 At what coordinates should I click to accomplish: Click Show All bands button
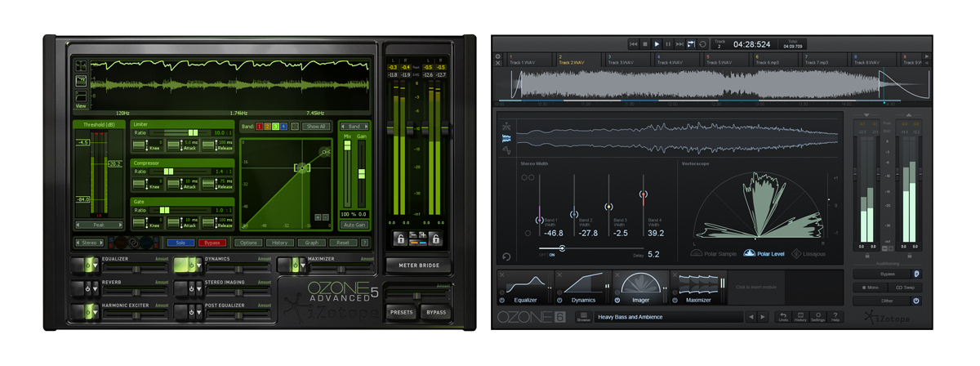[x=316, y=127]
